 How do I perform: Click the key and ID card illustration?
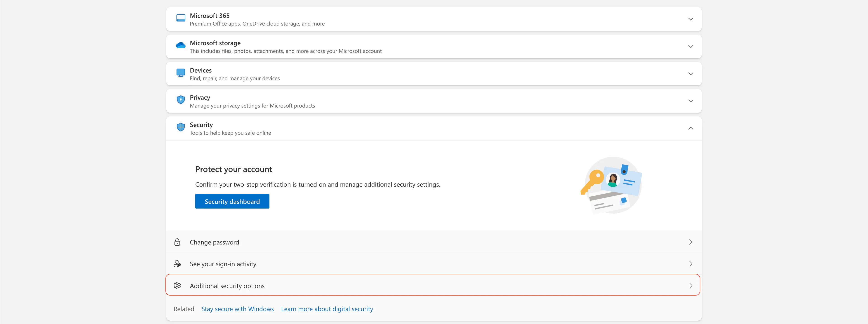pyautogui.click(x=612, y=185)
